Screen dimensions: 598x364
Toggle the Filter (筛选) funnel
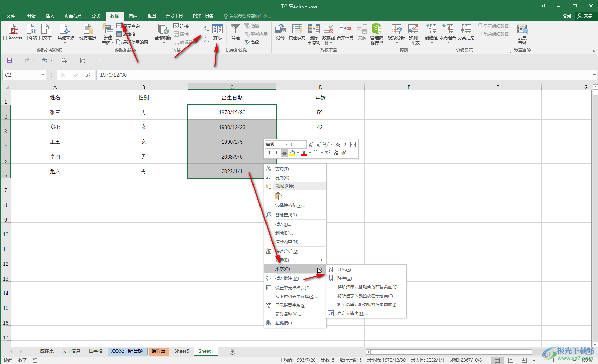(x=236, y=32)
